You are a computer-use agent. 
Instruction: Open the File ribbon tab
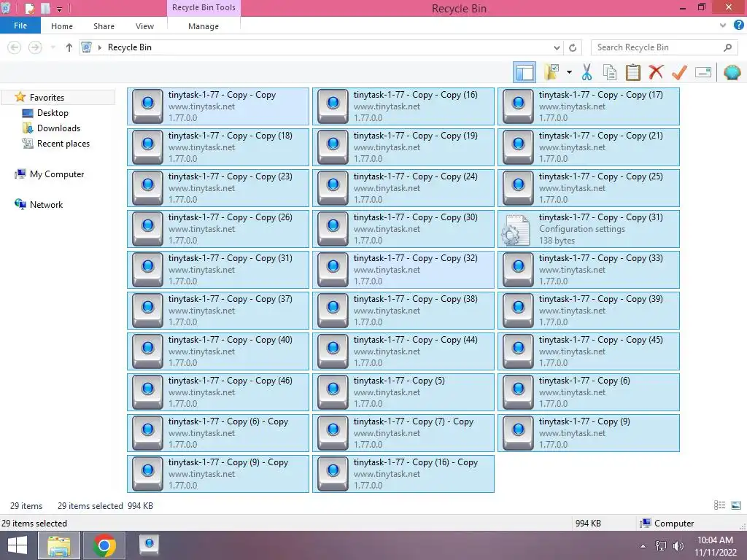[x=20, y=26]
